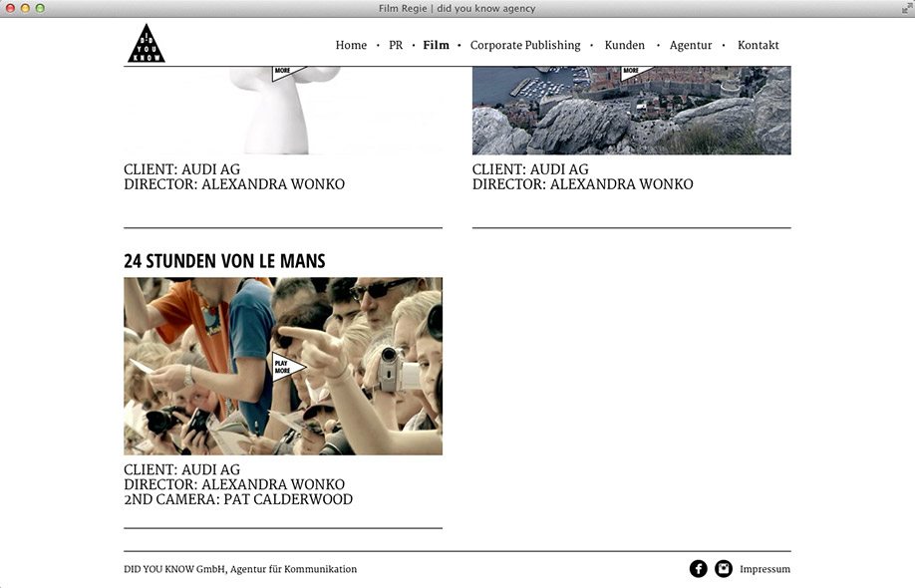The image size is (915, 588).
Task: Minimize the window with yellow button
Action: click(x=25, y=8)
